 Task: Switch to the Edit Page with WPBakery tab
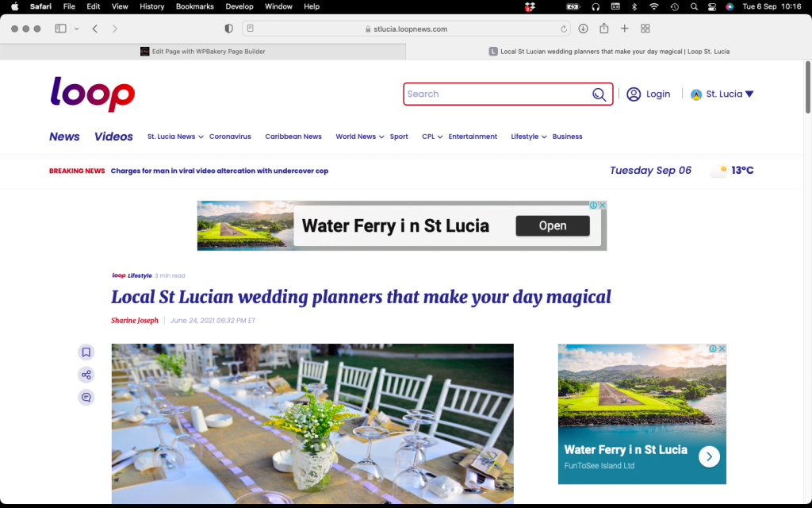click(x=203, y=52)
